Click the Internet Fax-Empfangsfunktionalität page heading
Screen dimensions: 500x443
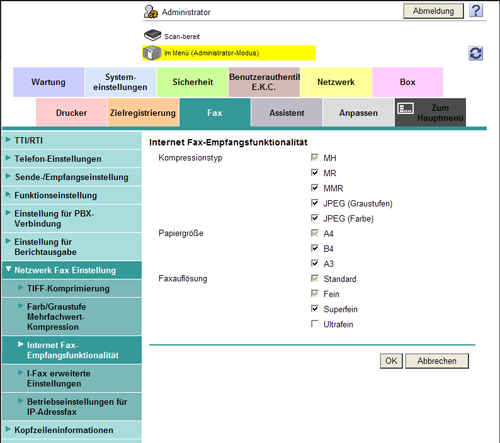(x=228, y=142)
